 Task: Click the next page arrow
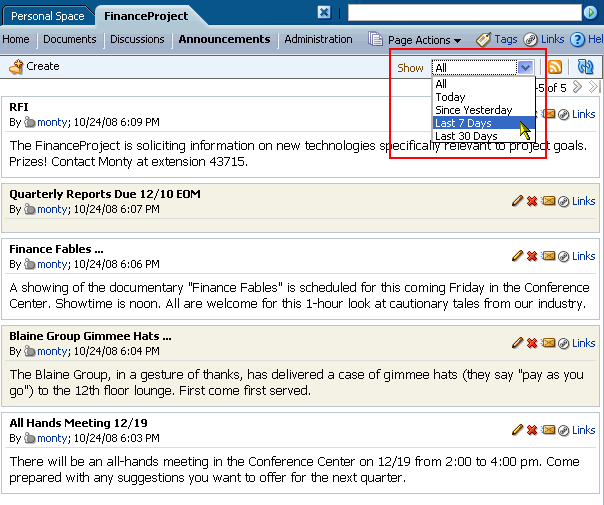click(577, 87)
